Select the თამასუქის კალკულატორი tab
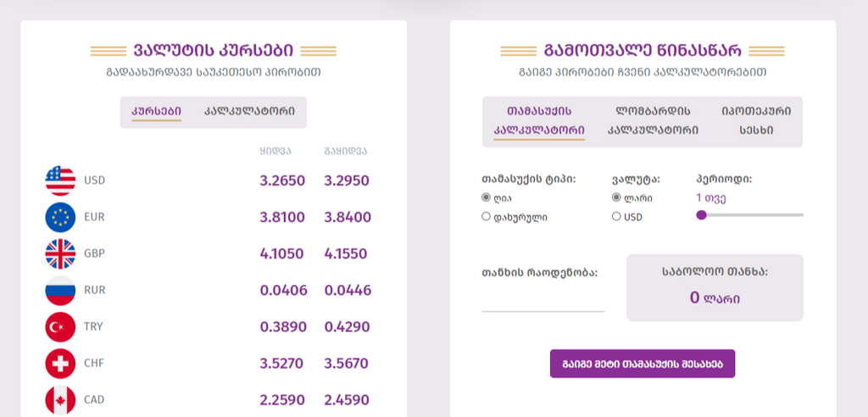 click(539, 120)
